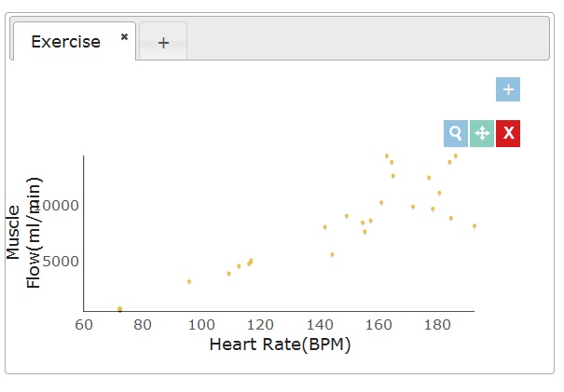The width and height of the screenshot is (564, 392).
Task: Select the leftmost data point near 72 BPM
Action: tap(120, 309)
